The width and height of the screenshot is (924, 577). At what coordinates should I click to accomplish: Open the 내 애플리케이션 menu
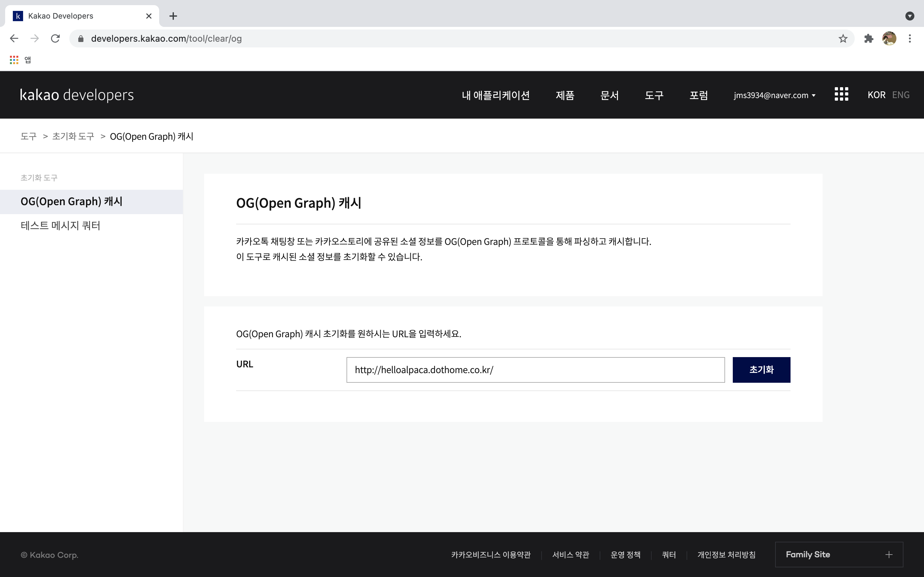pyautogui.click(x=495, y=96)
